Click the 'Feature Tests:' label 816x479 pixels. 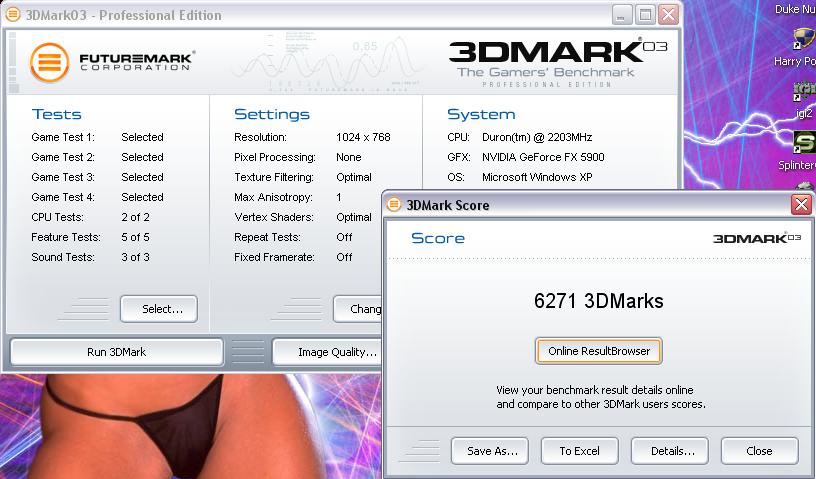pos(66,237)
